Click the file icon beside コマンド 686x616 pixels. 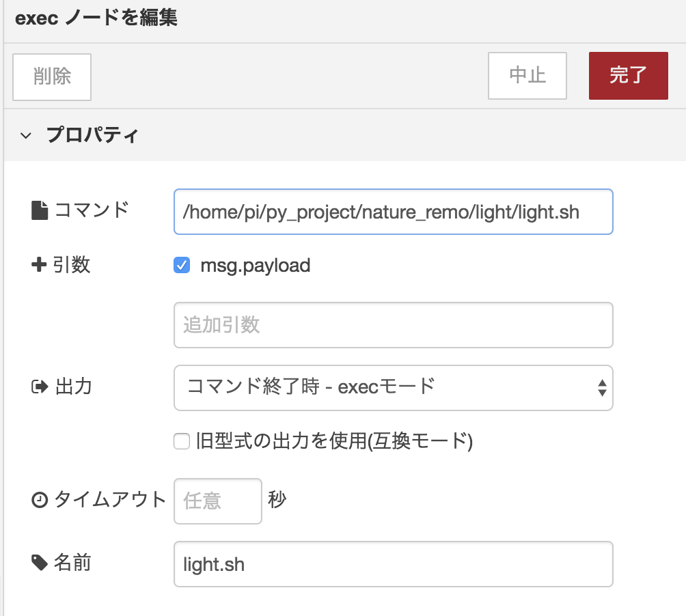(40, 210)
